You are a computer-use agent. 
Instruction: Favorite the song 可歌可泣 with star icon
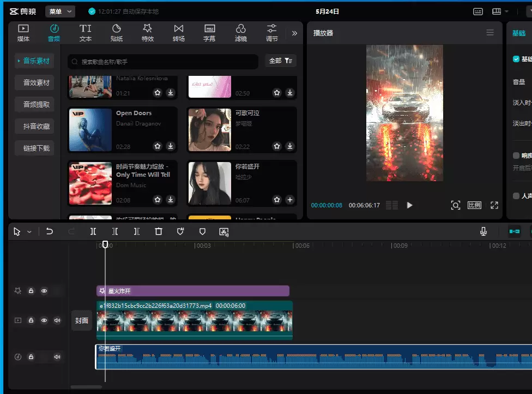[x=277, y=146]
